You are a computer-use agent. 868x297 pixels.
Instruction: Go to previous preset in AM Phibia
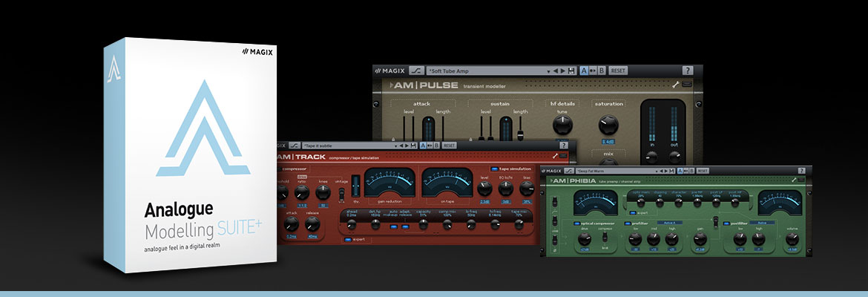(x=661, y=171)
